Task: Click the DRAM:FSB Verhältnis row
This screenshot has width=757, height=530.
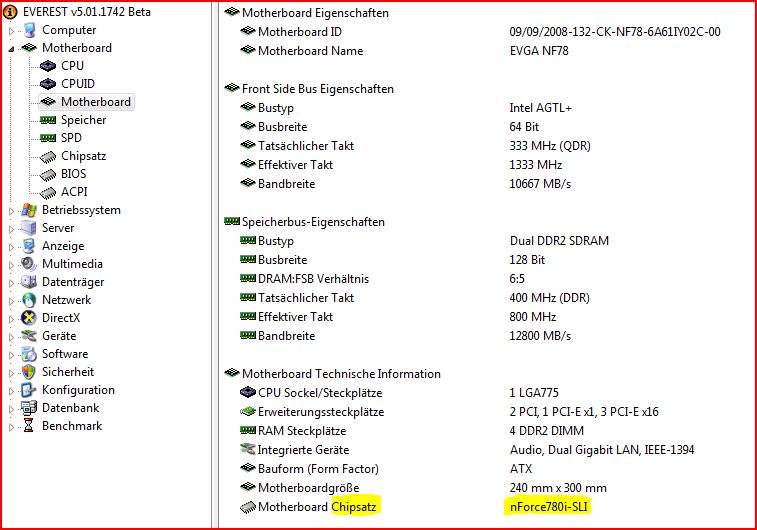Action: 313,279
